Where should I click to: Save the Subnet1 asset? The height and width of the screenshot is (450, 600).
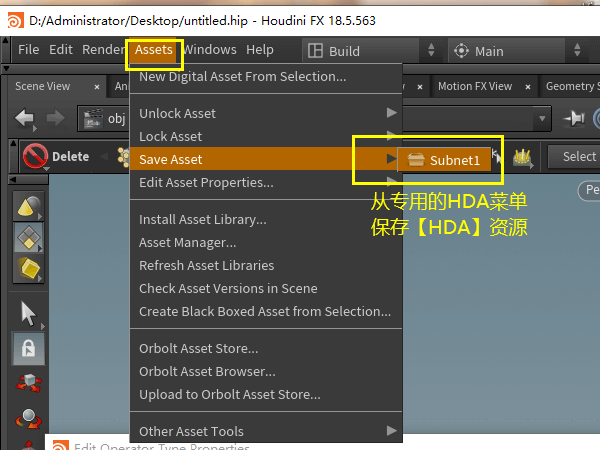(444, 160)
